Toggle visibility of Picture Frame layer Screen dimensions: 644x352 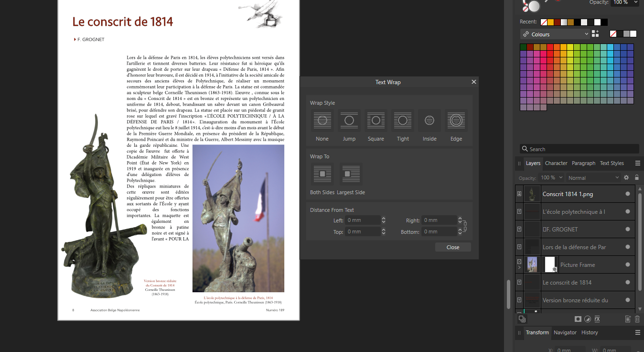pyautogui.click(x=628, y=265)
